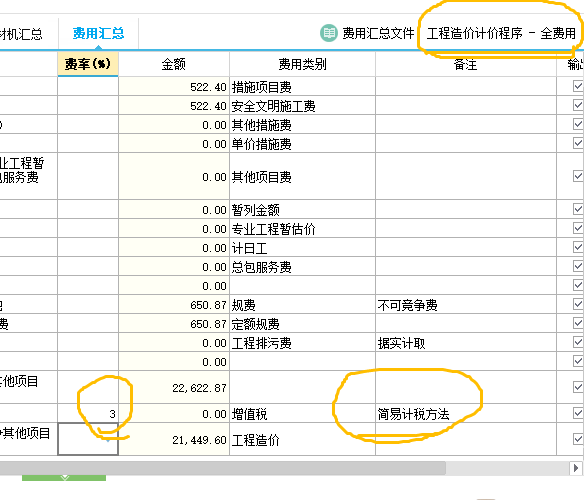The width and height of the screenshot is (584, 500).
Task: Toggle output checkbox for 增值税 row
Action: click(x=578, y=413)
